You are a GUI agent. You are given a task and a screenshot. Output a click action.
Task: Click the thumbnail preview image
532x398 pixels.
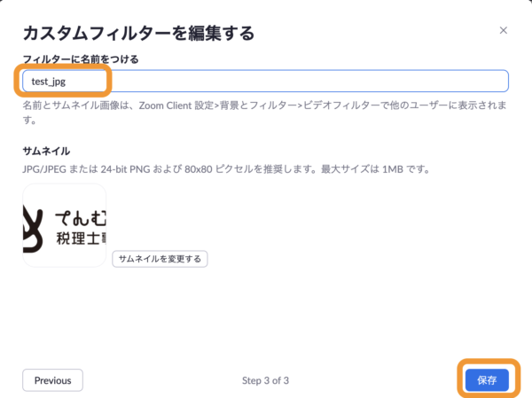pos(64,225)
